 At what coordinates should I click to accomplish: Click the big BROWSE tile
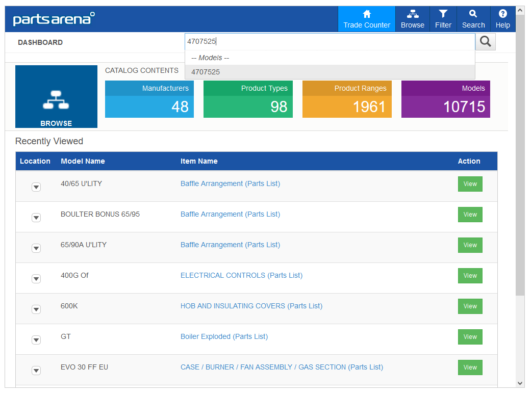56,97
